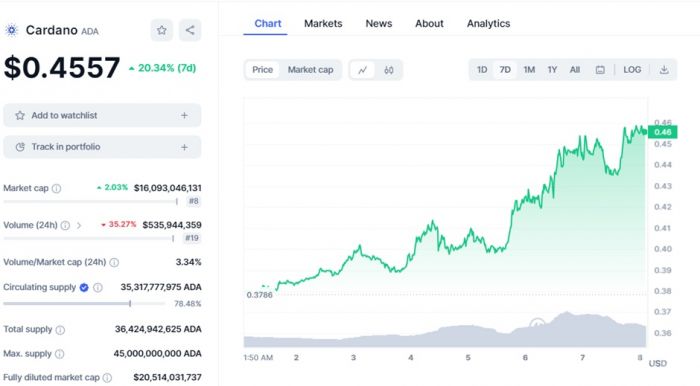Show Market cap info tooltip icon
The image size is (700, 386).
pos(56,188)
